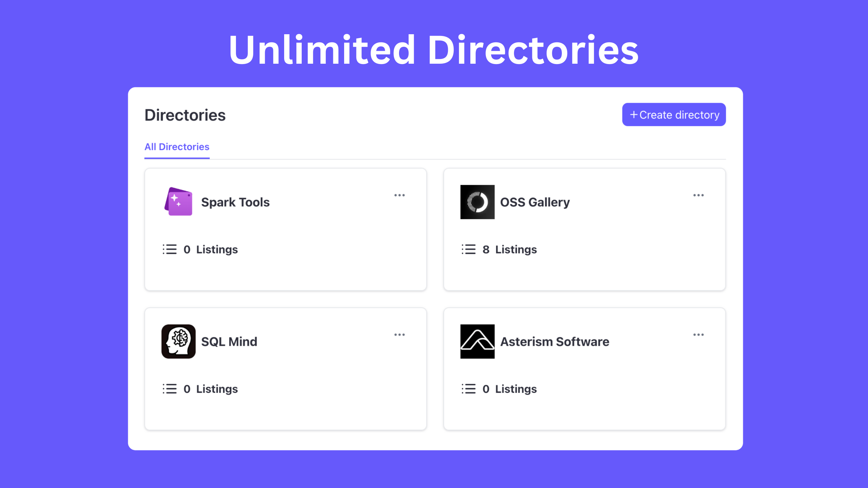The image size is (868, 488).
Task: Open the SQL Mind directory name
Action: click(229, 342)
